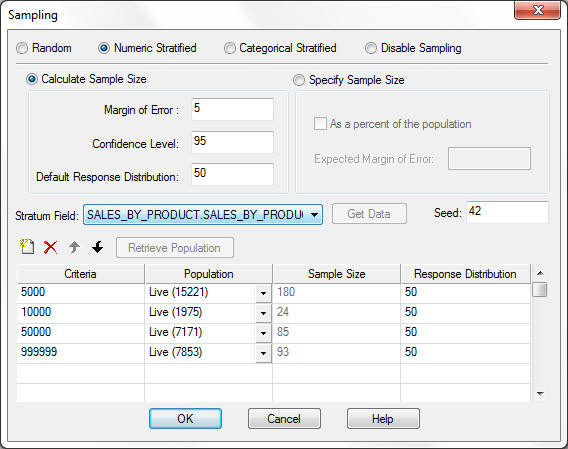Click response distribution in 10000 row
568x449 pixels.
(465, 312)
